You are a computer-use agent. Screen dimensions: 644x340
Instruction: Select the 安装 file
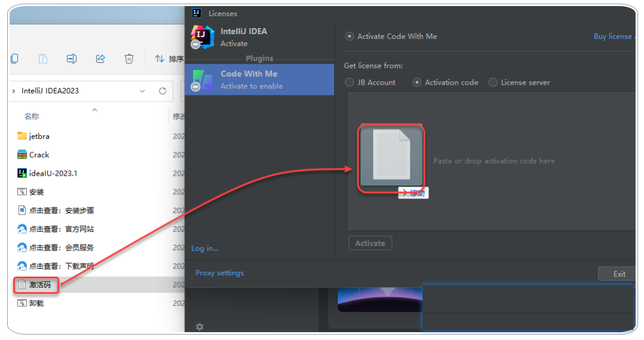point(31,192)
